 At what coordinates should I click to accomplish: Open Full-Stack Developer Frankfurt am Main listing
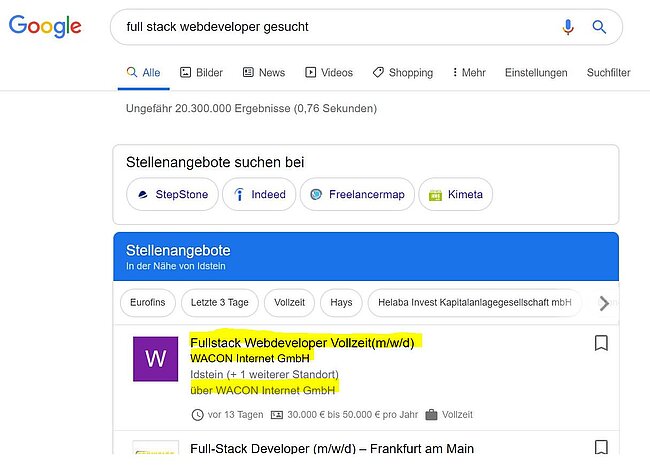[332, 448]
